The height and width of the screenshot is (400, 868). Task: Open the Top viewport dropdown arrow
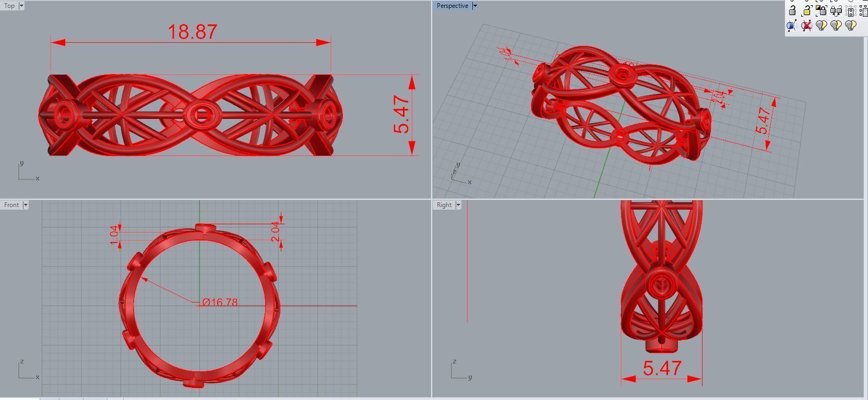point(21,6)
